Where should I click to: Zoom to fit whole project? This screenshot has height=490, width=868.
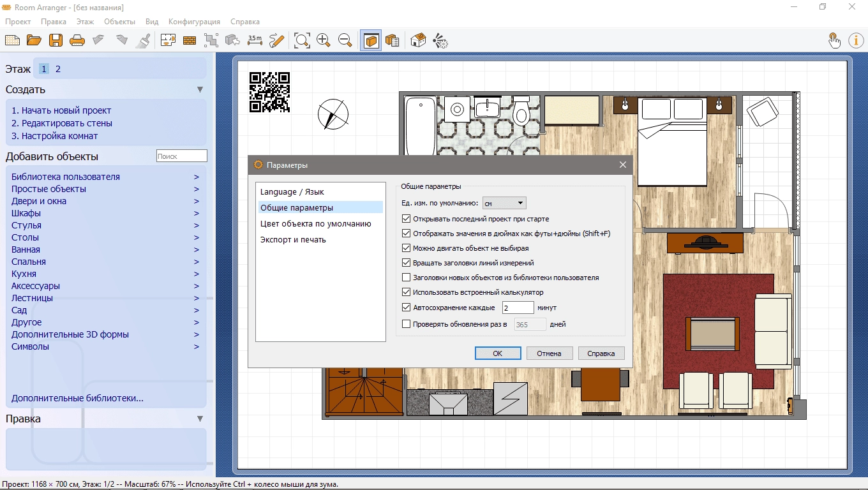[x=302, y=40]
